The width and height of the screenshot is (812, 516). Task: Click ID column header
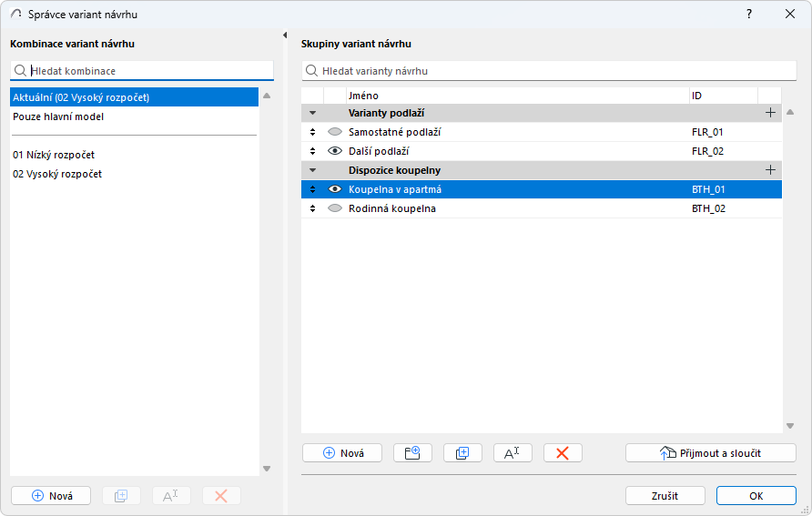724,96
